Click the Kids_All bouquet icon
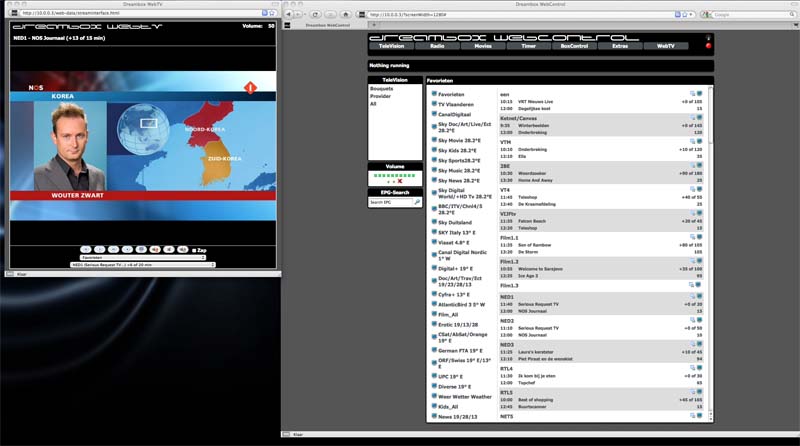 point(434,406)
